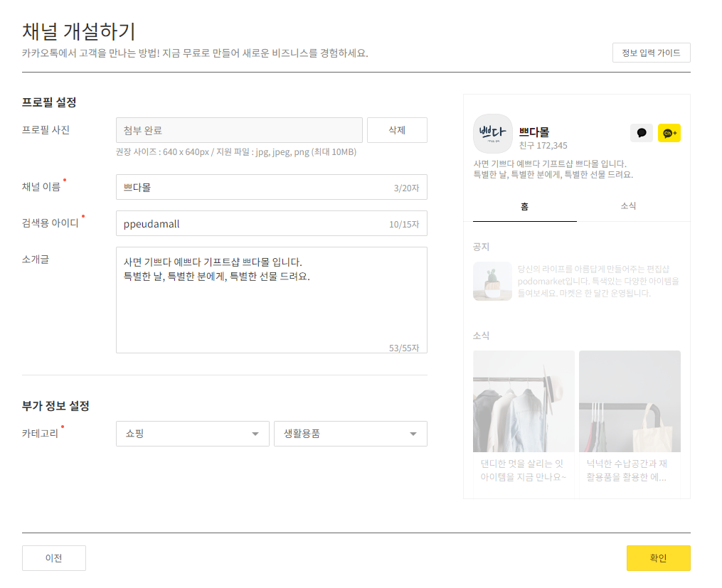Click the 검색용 아이디 field label
This screenshot has height=588, width=722.
(x=51, y=223)
